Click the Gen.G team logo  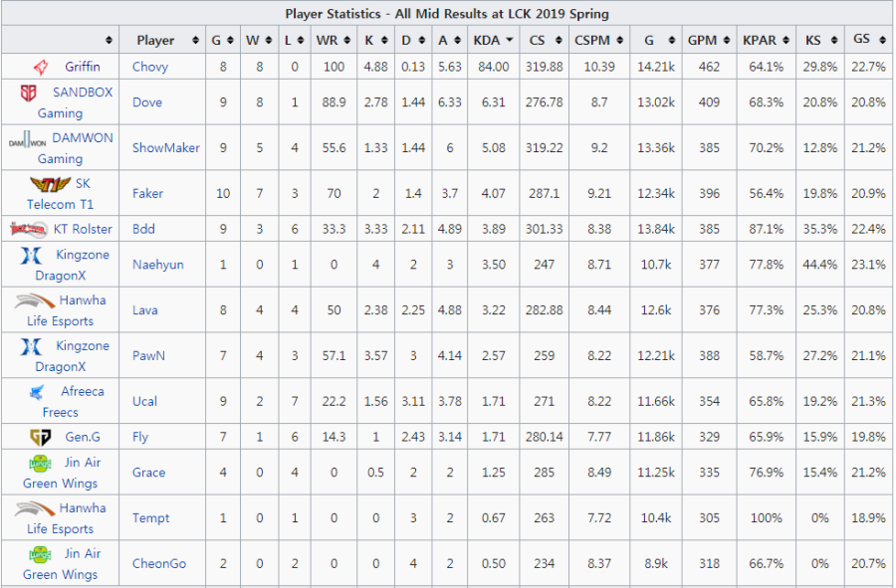pos(40,437)
